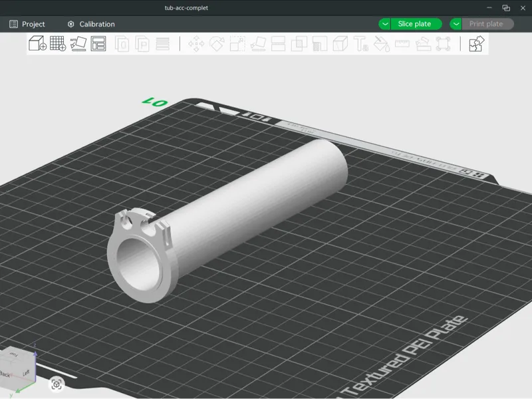Click the reset camera view icon
Screen dimensions: 532x399
coord(57,384)
